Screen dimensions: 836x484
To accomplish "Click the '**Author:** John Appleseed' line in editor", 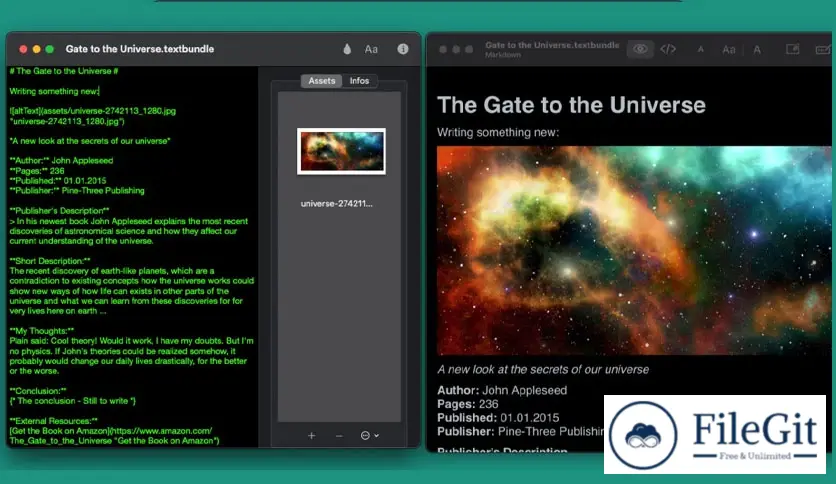I will click(x=61, y=160).
